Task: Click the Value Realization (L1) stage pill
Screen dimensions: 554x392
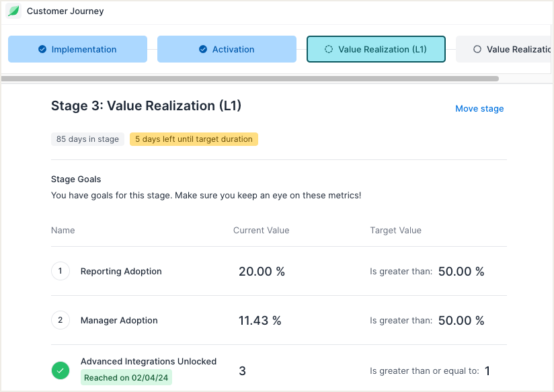Action: (376, 48)
